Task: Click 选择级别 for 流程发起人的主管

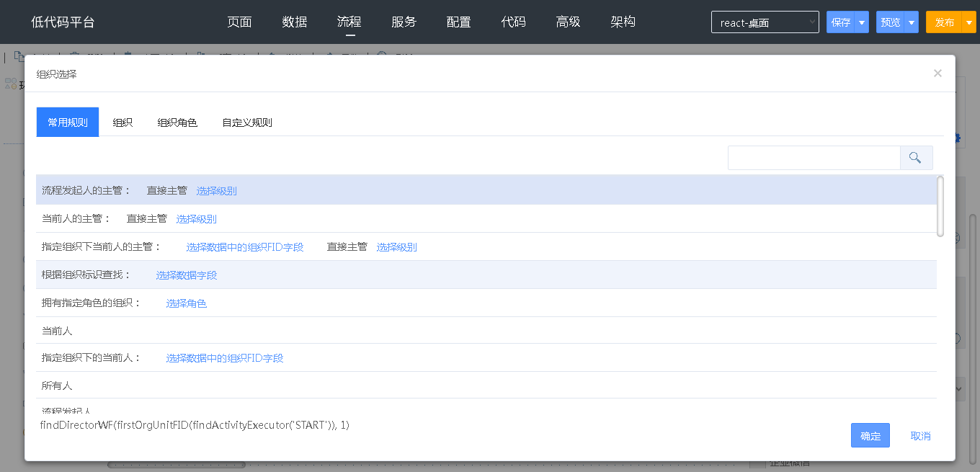Action: [x=217, y=191]
